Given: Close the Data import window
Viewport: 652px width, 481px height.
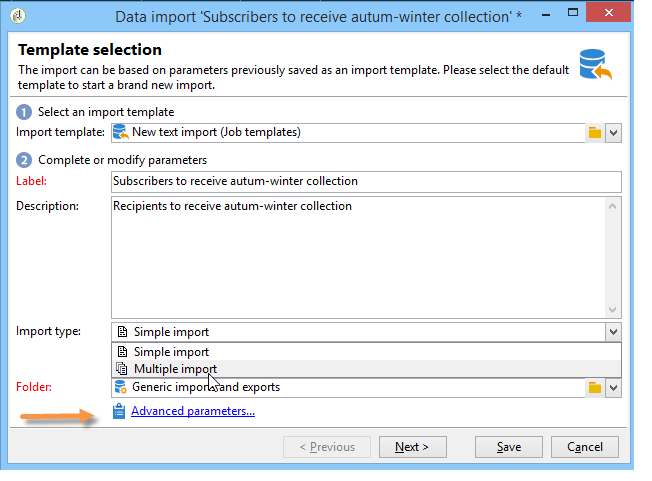Looking at the screenshot, I should click(608, 12).
